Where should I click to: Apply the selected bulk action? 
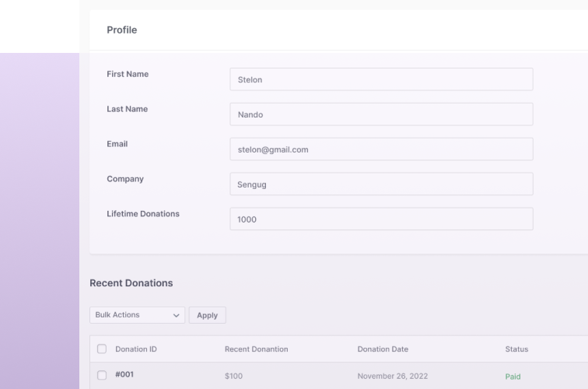click(208, 315)
